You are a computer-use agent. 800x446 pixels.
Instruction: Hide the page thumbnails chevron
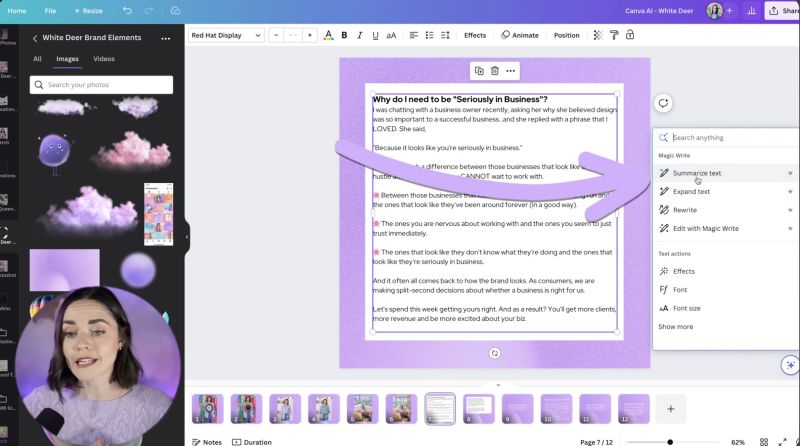[x=498, y=385]
